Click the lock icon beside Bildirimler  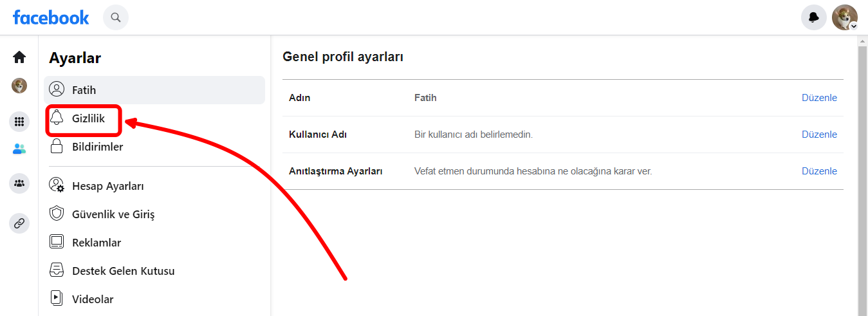pos(57,146)
